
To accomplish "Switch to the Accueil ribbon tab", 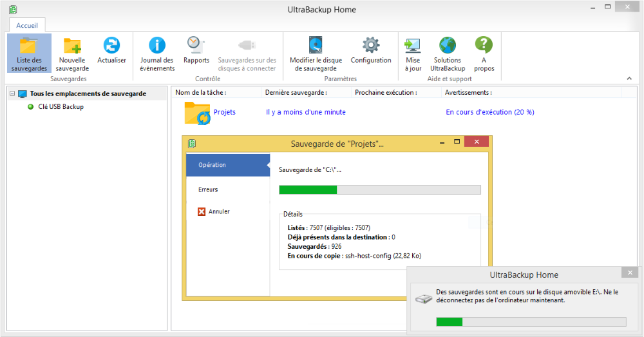I will (x=27, y=25).
